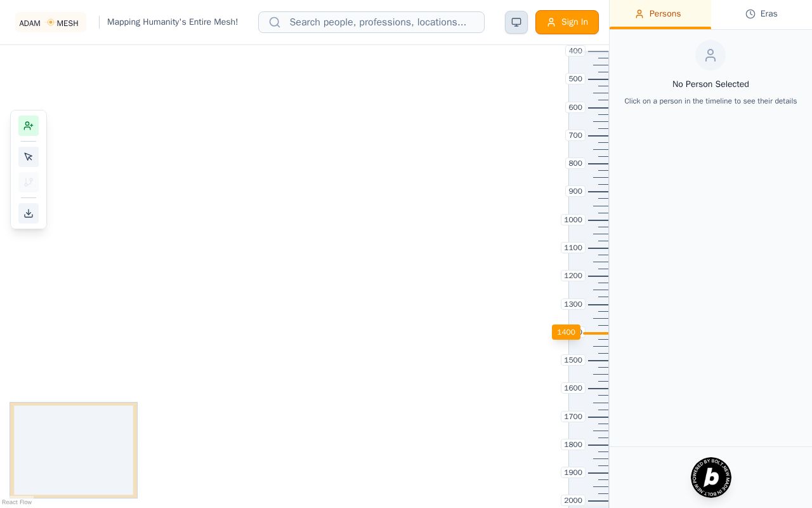The width and height of the screenshot is (812, 508).
Task: Click the 'Mapping Humanity's Entire Mesh!' tagline
Action: pos(173,22)
